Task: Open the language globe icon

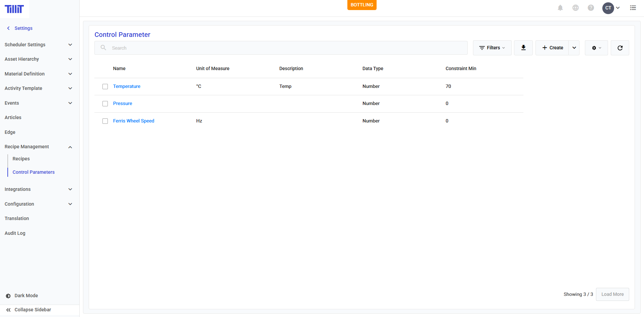Action: point(575,8)
